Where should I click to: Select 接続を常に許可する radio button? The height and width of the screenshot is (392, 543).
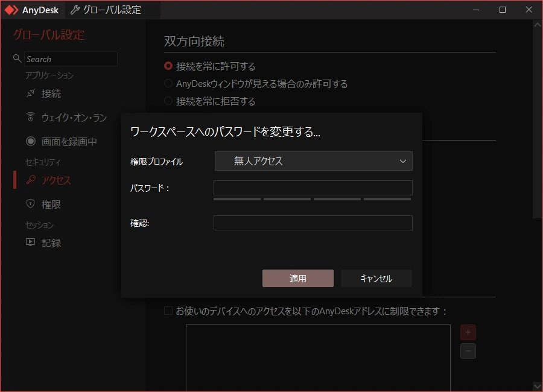(x=168, y=66)
